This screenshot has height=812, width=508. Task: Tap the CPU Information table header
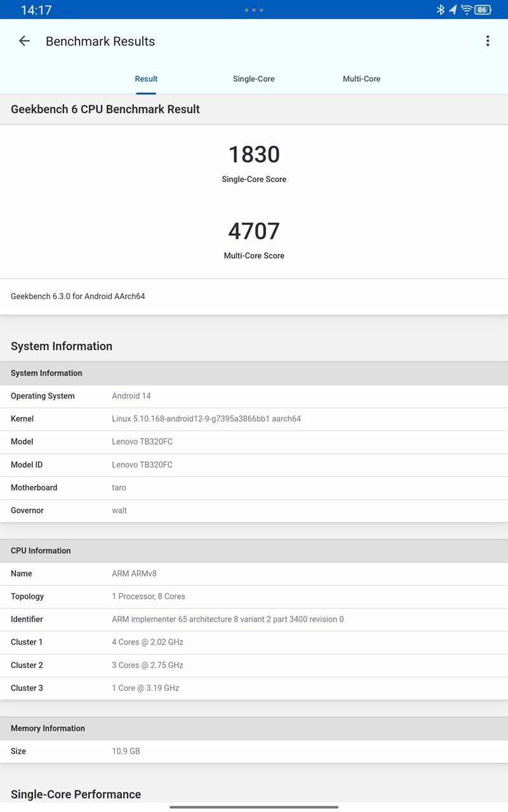(x=254, y=551)
